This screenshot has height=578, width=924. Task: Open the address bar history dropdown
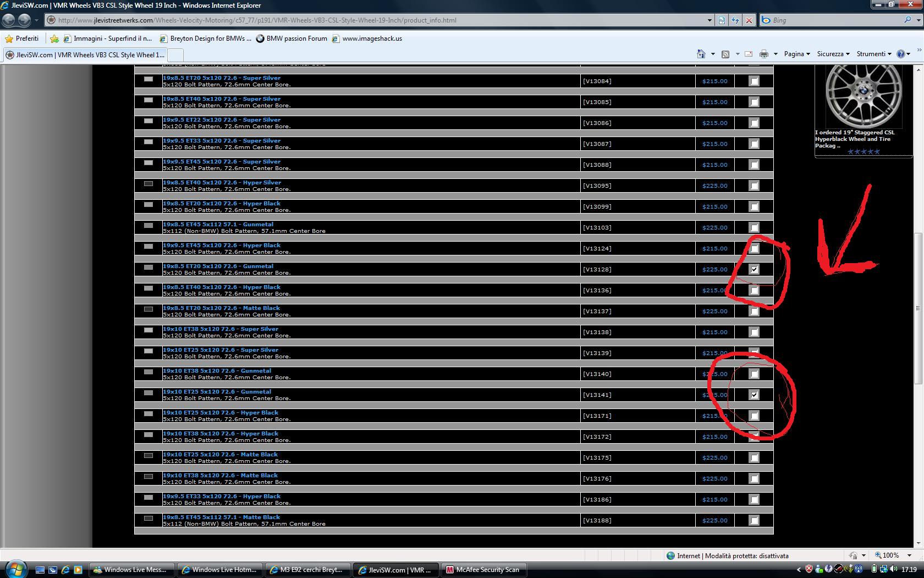pos(709,20)
